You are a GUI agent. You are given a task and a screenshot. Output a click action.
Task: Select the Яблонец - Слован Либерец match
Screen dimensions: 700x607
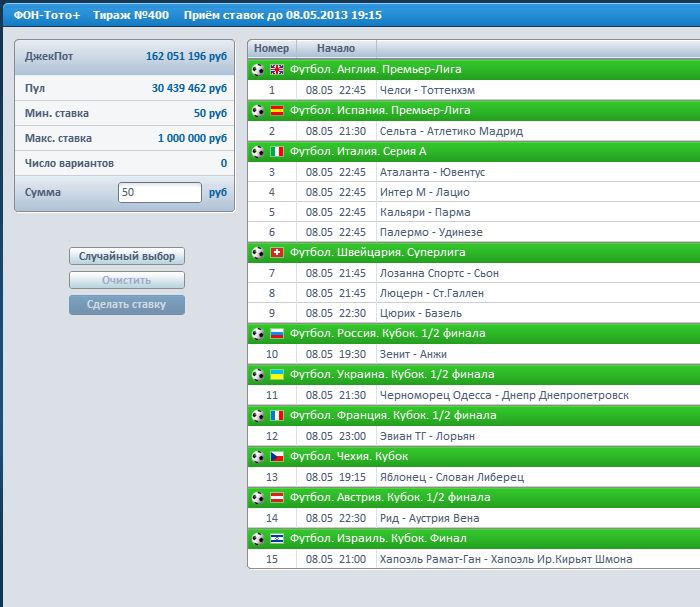pos(474,478)
